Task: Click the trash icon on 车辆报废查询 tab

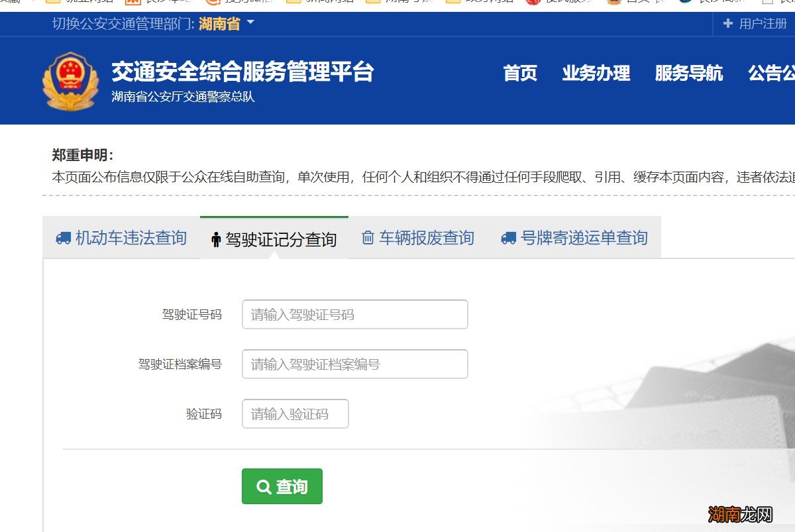Action: tap(368, 237)
